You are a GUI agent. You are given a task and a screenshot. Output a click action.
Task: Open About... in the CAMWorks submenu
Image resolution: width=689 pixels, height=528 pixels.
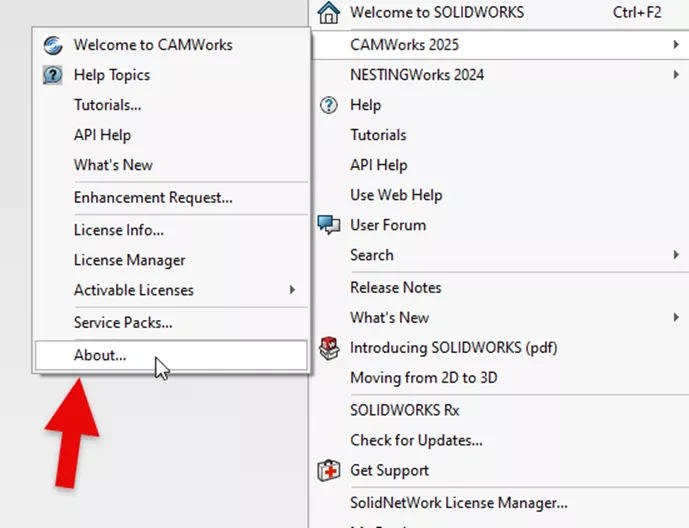pyautogui.click(x=171, y=355)
